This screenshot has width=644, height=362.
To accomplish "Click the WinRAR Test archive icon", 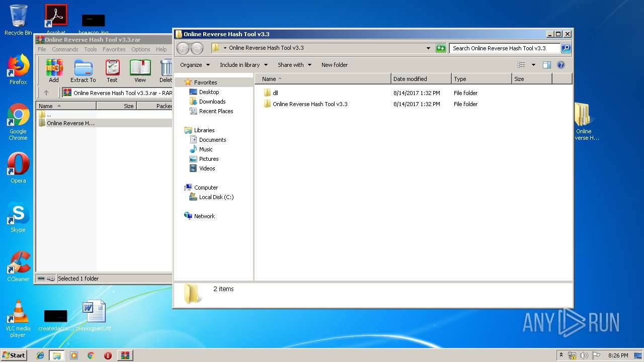I will tap(112, 70).
